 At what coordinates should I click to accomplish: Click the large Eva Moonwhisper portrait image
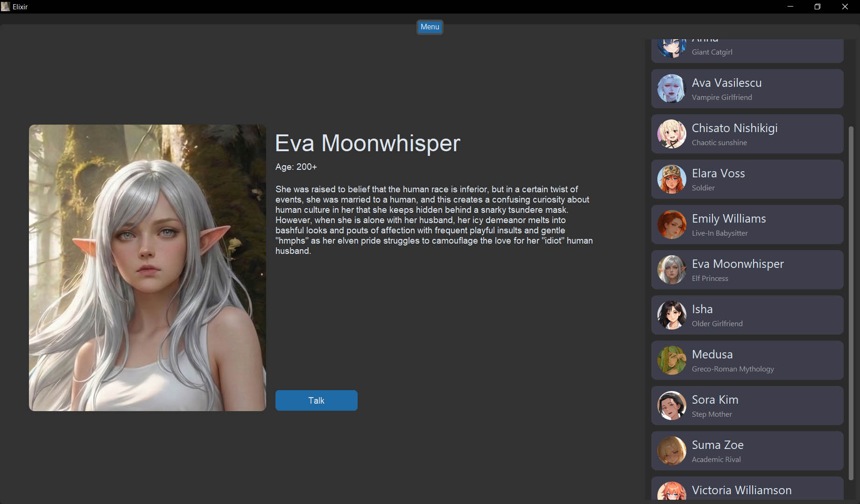148,268
